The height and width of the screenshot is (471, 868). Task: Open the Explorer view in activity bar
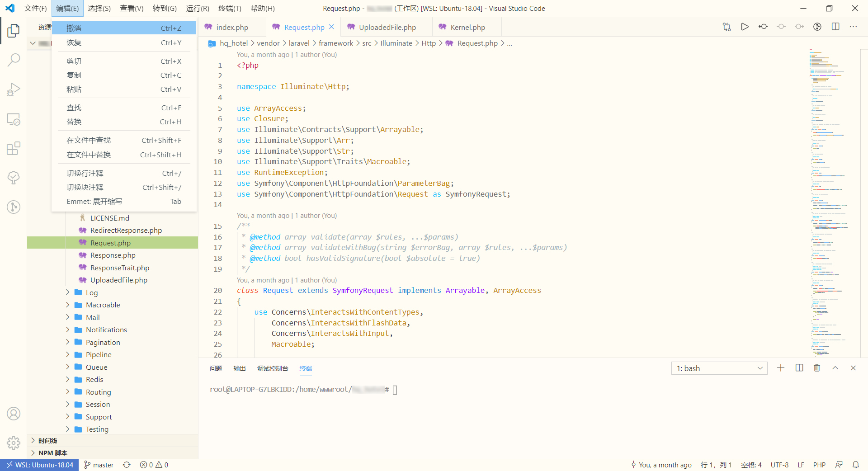(x=14, y=31)
